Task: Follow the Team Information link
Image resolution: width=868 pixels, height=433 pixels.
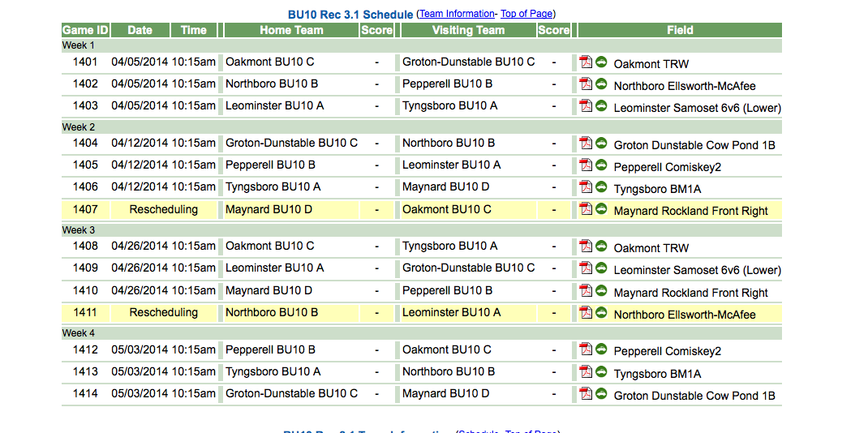Action: [x=457, y=14]
